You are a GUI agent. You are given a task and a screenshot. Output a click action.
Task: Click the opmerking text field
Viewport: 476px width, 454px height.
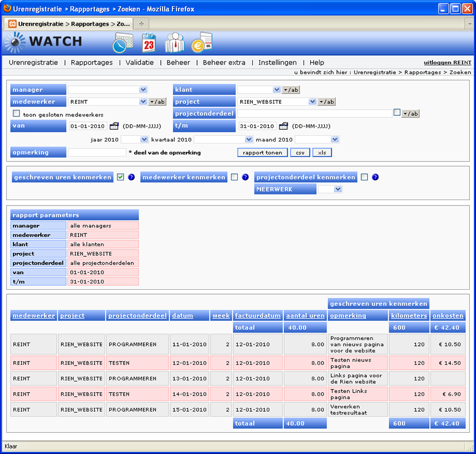(97, 153)
